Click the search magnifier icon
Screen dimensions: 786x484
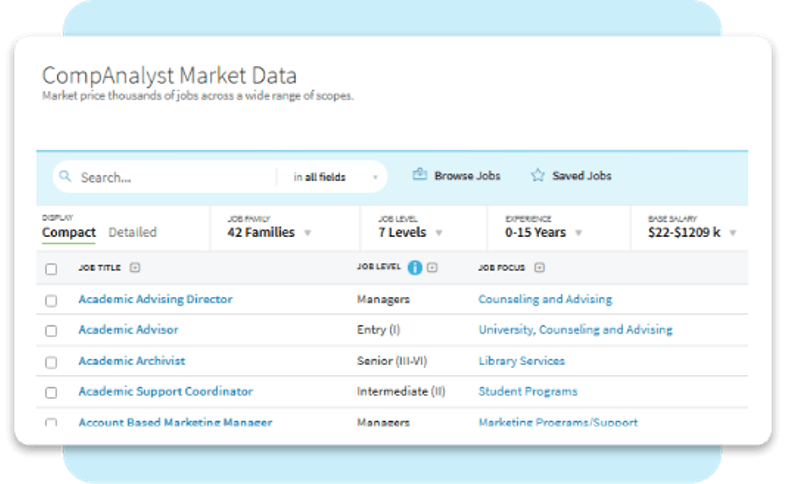[65, 176]
